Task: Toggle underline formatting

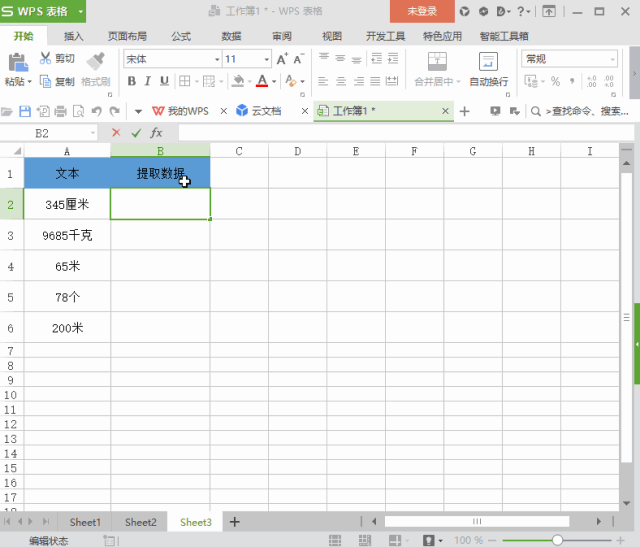Action: (164, 81)
